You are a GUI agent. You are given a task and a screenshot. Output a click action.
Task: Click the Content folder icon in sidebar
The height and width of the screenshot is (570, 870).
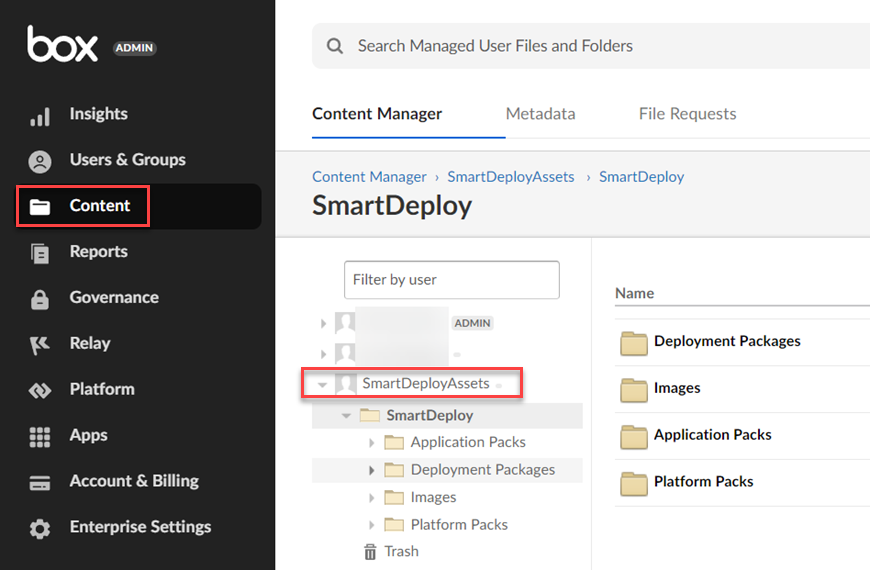click(x=40, y=207)
